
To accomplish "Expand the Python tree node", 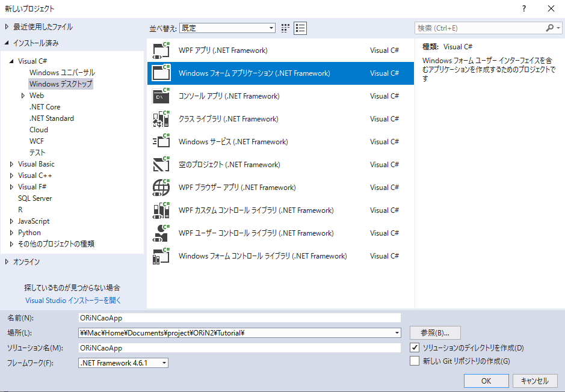I will pos(11,233).
